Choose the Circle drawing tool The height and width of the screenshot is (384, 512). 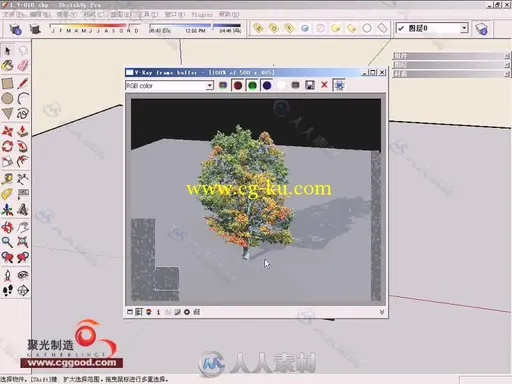[x=7, y=98]
